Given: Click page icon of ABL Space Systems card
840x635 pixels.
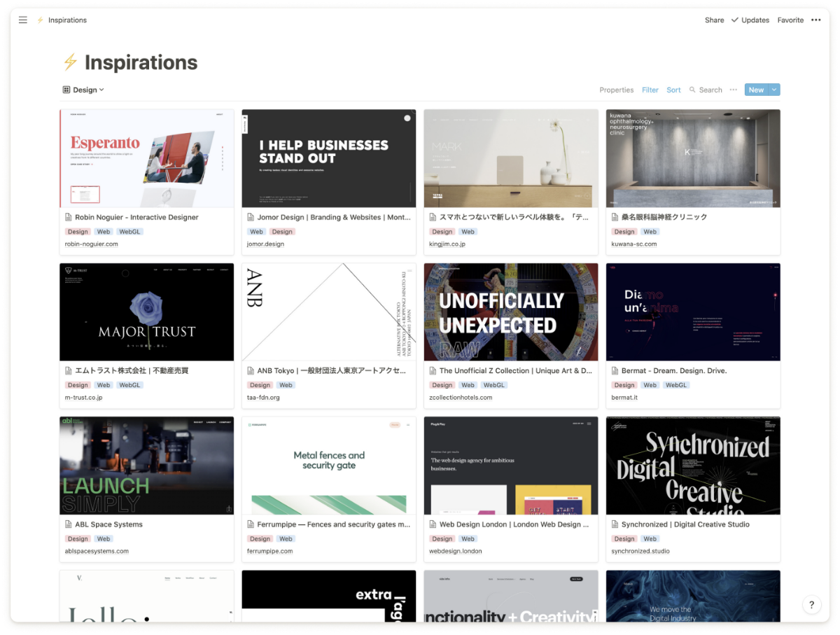Looking at the screenshot, I should coord(69,524).
